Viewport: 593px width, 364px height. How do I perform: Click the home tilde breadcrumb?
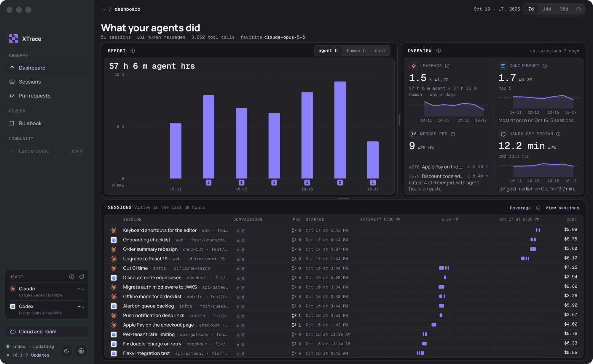(x=104, y=9)
